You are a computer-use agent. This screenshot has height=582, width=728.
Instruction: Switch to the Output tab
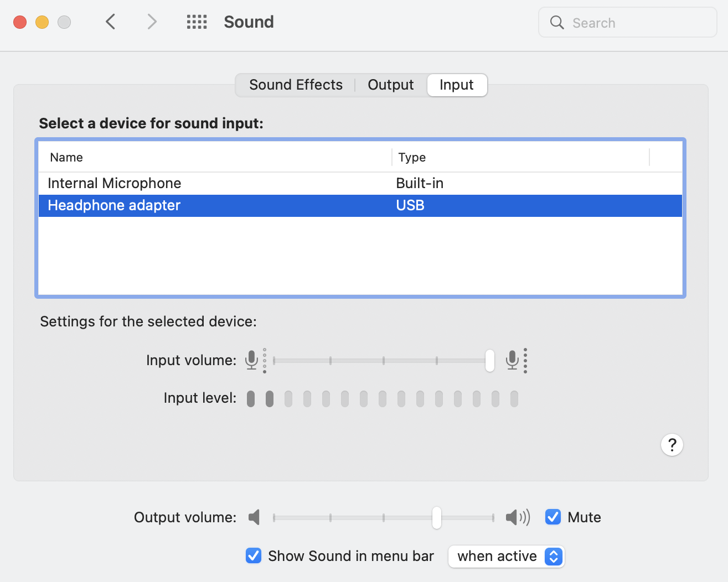tap(390, 85)
